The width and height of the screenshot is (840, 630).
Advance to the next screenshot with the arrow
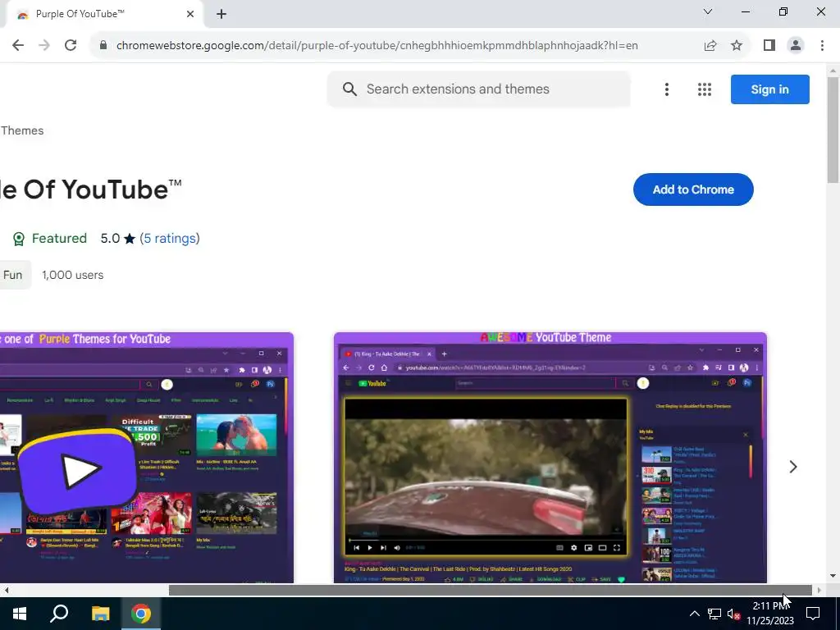coord(793,467)
